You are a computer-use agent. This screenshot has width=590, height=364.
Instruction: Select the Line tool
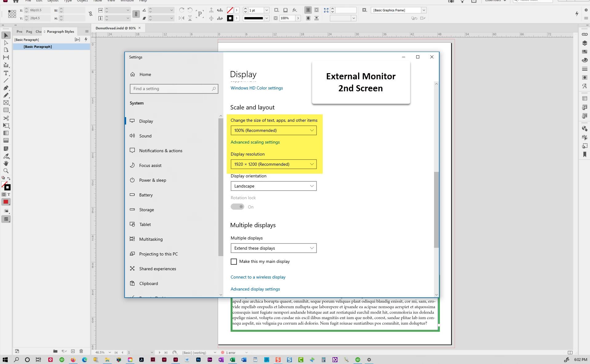[6, 80]
